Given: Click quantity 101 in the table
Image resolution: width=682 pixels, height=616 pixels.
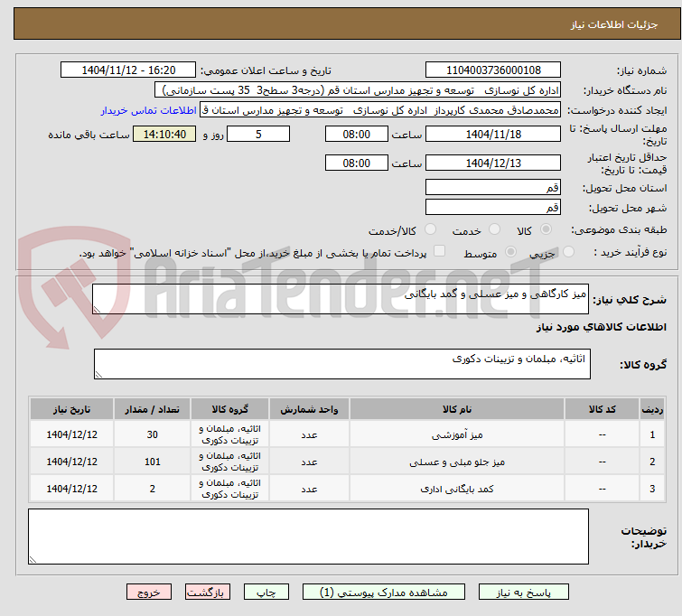Looking at the screenshot, I should pos(153,462).
